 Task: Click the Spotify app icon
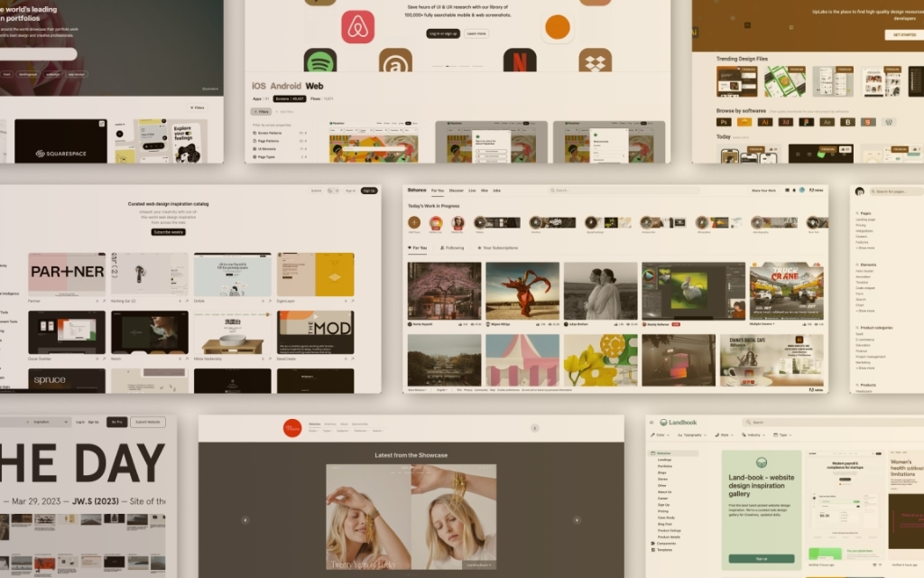coord(320,61)
